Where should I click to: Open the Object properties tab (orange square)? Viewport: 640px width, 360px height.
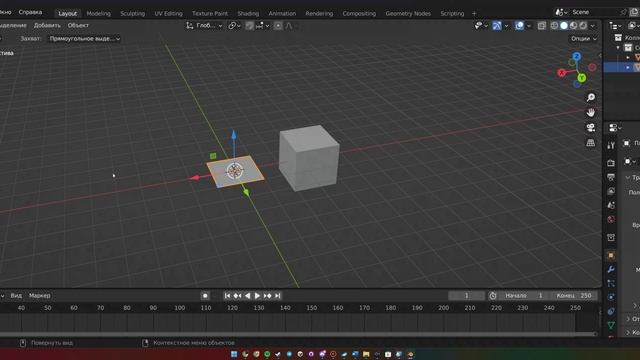pos(611,255)
